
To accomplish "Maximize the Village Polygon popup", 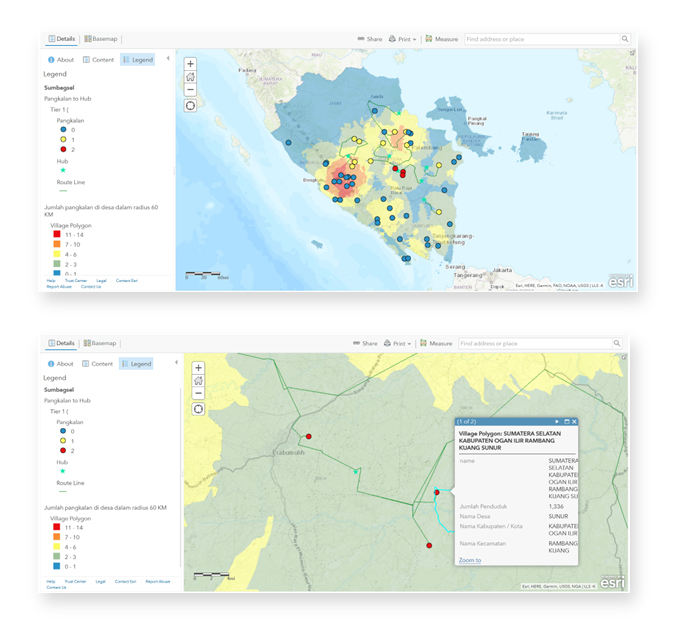I will [x=567, y=422].
